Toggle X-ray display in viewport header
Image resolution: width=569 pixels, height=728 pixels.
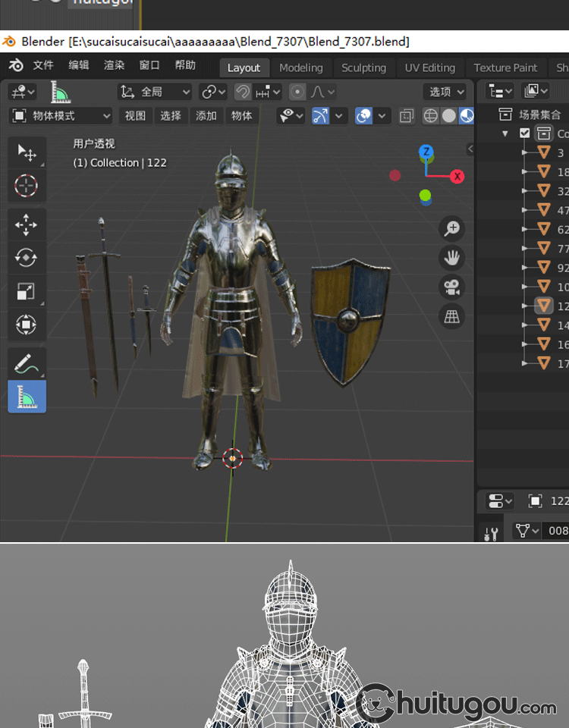coord(407,116)
